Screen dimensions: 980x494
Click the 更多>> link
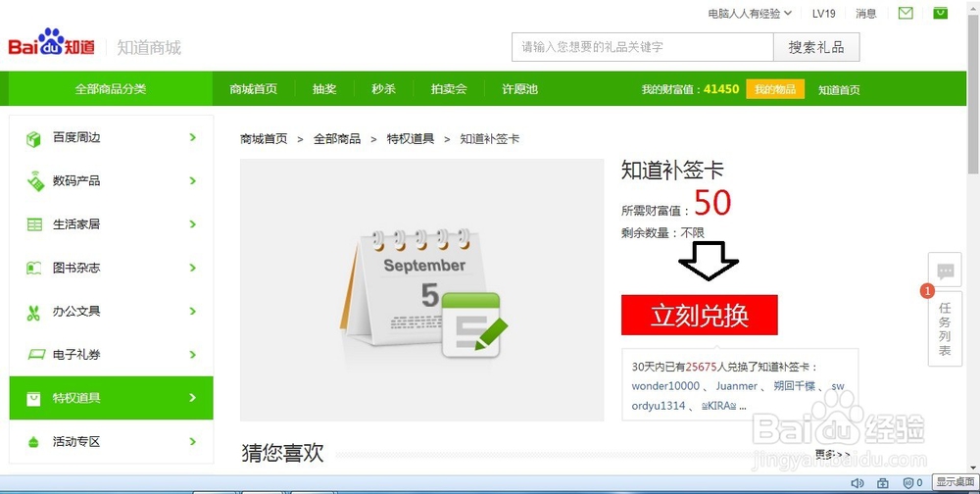(832, 454)
